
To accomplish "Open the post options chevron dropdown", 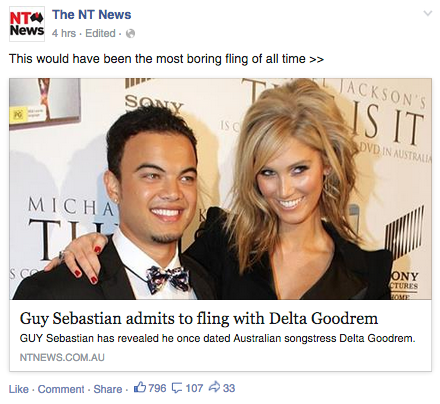I will [427, 13].
